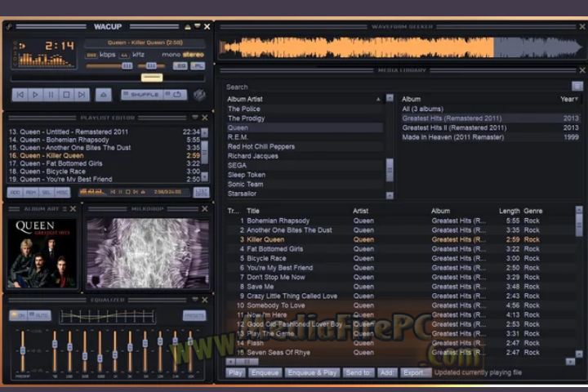Viewport: 588px width, 392px height.
Task: Open the Send to: menu
Action: click(x=359, y=372)
